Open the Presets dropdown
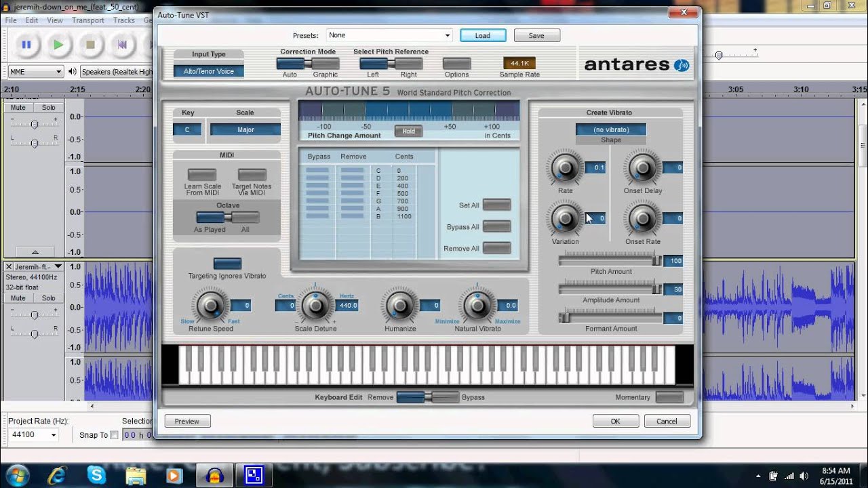The width and height of the screenshot is (868, 488). point(389,35)
